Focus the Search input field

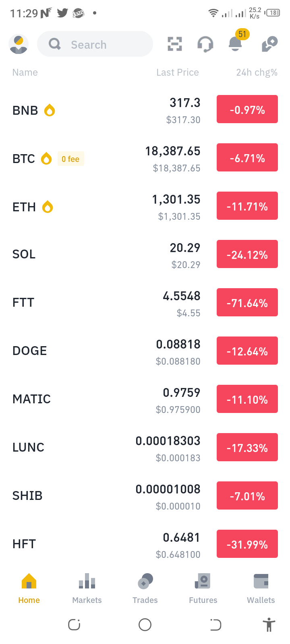[95, 44]
